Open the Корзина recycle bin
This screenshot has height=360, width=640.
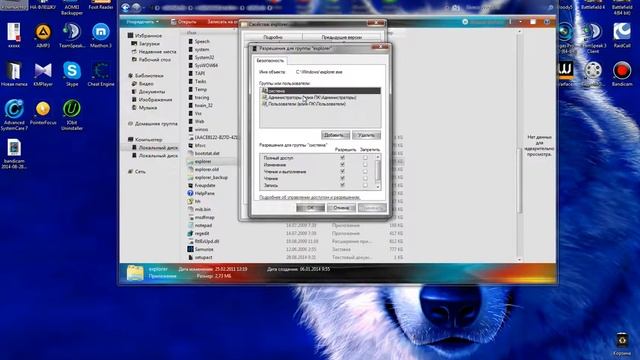tap(622, 344)
